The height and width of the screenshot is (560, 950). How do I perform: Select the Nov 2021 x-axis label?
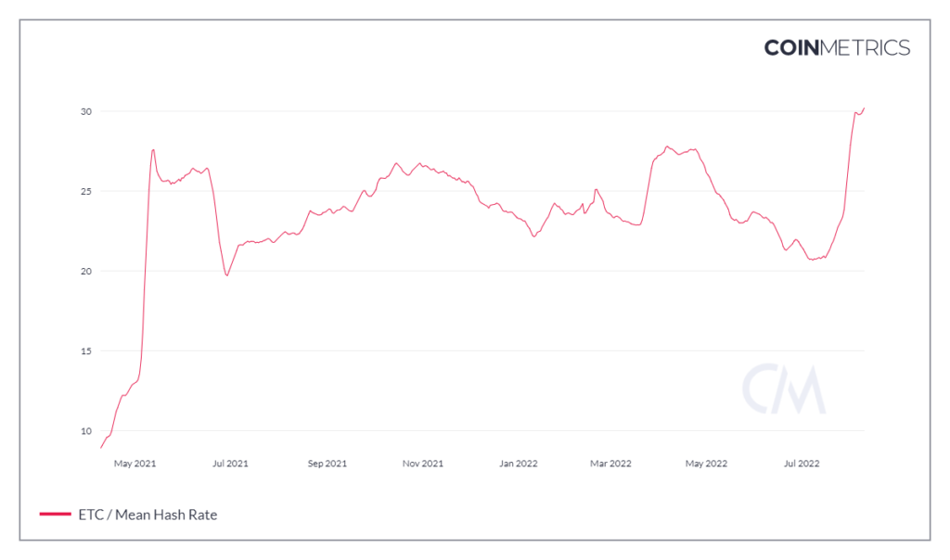pyautogui.click(x=421, y=463)
